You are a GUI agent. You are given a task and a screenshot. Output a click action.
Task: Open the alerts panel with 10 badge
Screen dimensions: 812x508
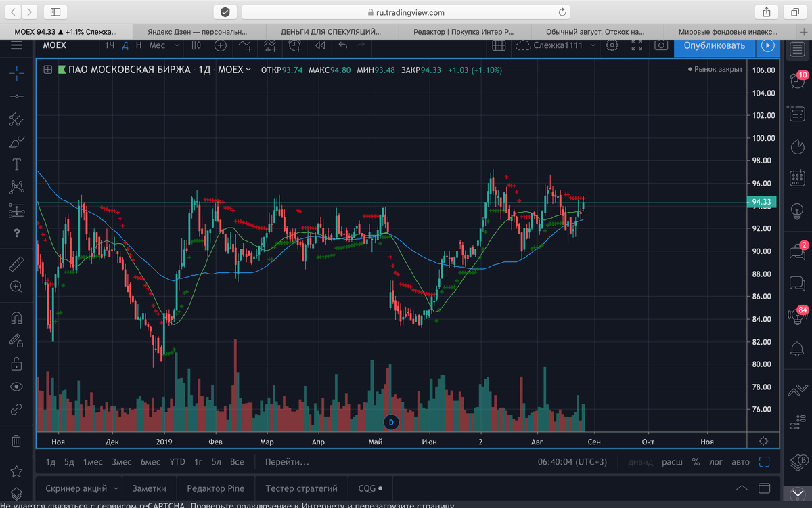797,80
